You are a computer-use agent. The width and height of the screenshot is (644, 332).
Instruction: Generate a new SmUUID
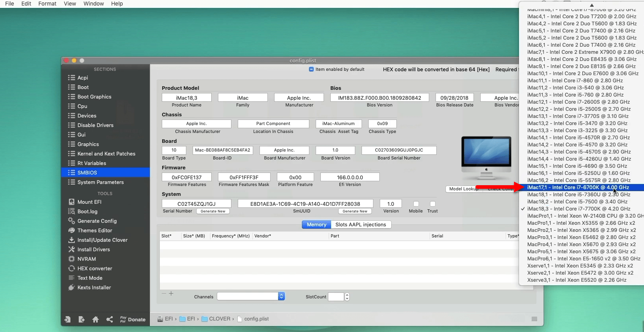point(355,211)
